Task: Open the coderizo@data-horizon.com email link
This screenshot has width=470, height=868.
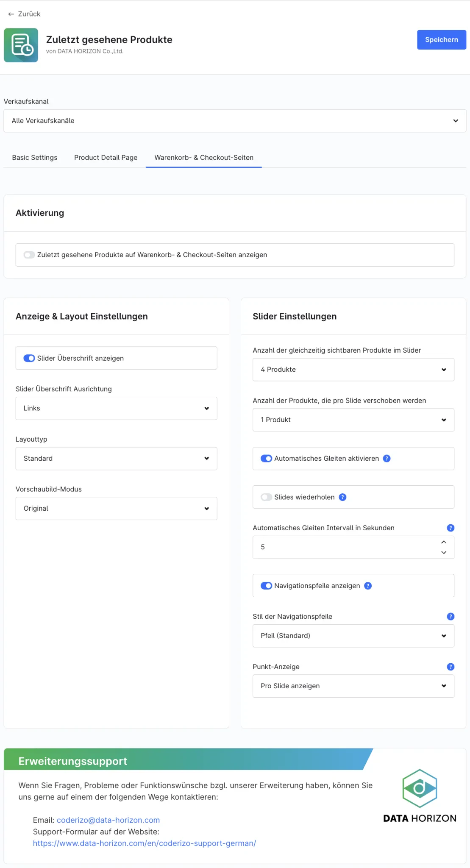Action: pyautogui.click(x=108, y=820)
